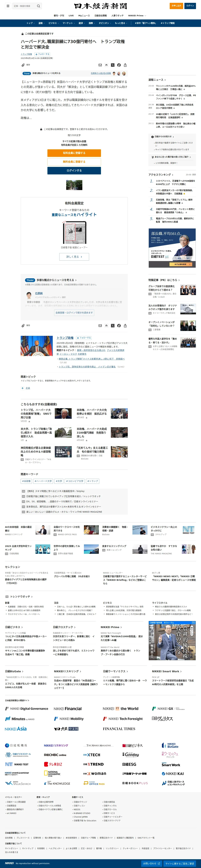
Task: Select the #ハーバード大学 keyword tag
Action: [43, 481]
